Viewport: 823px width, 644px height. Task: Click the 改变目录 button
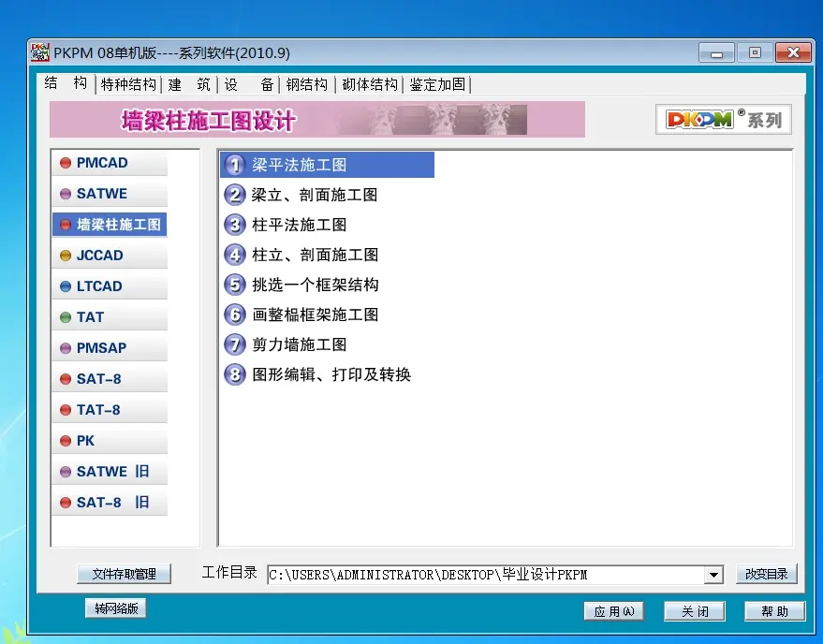click(x=766, y=574)
